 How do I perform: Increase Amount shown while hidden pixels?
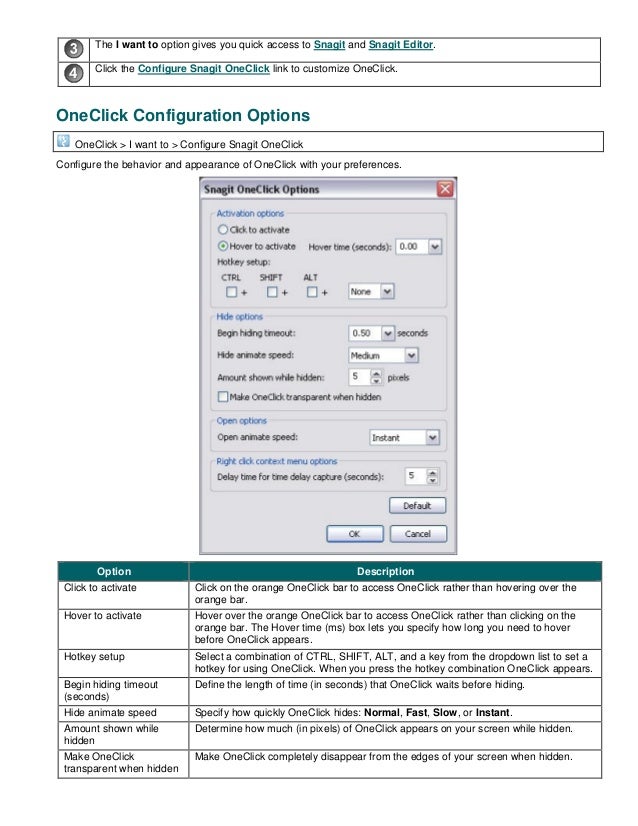point(376,373)
